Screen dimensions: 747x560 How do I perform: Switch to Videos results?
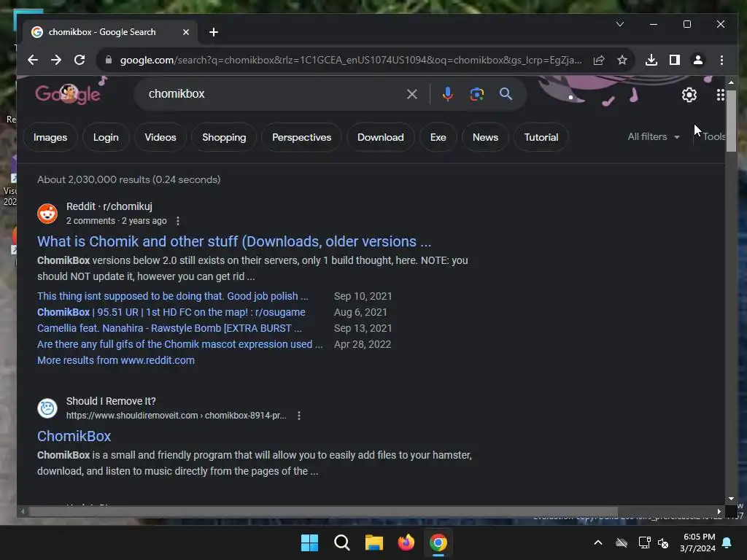pos(160,137)
